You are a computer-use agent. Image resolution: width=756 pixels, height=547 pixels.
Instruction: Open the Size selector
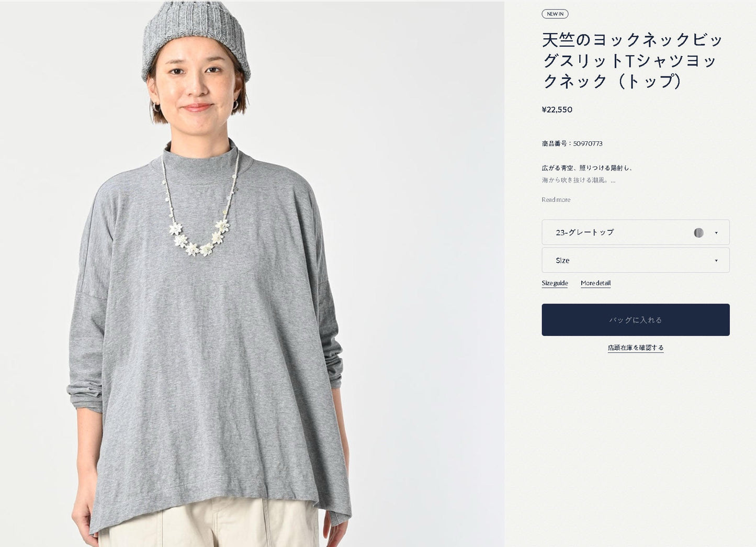pyautogui.click(x=636, y=260)
